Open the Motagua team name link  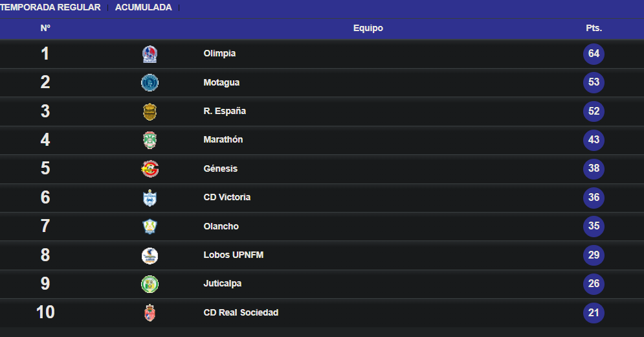pyautogui.click(x=221, y=82)
